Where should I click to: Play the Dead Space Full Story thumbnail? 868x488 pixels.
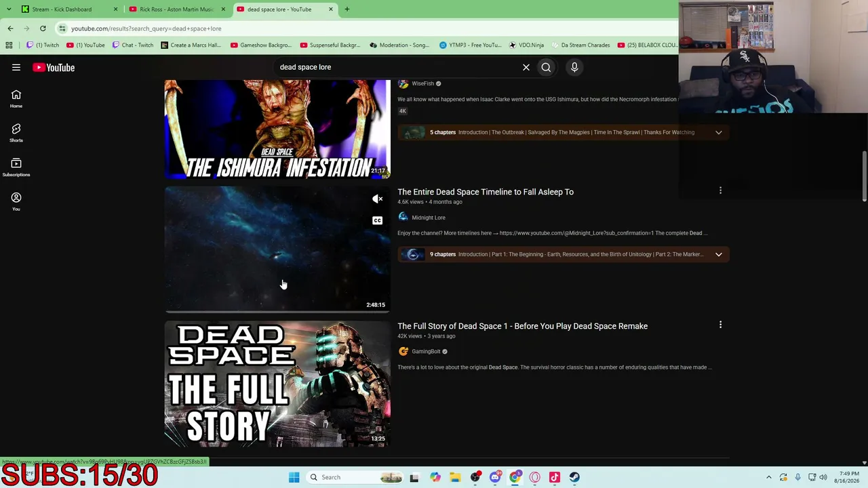click(x=277, y=384)
